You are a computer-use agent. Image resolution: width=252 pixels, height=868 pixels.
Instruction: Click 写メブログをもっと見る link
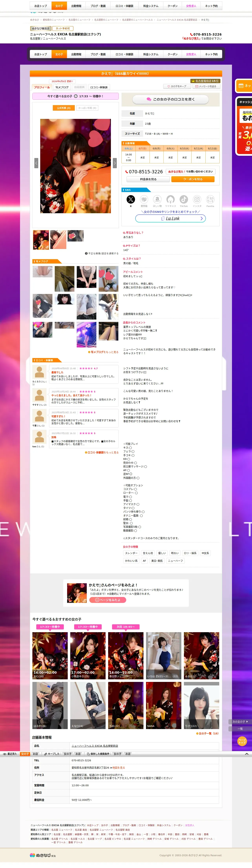click(x=103, y=352)
